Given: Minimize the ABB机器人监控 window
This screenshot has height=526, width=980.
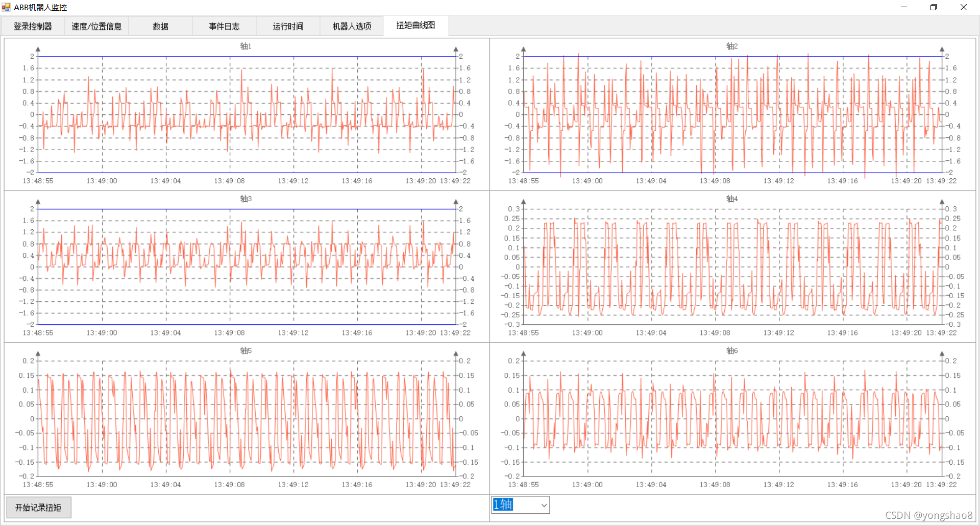Looking at the screenshot, I should coord(904,7).
